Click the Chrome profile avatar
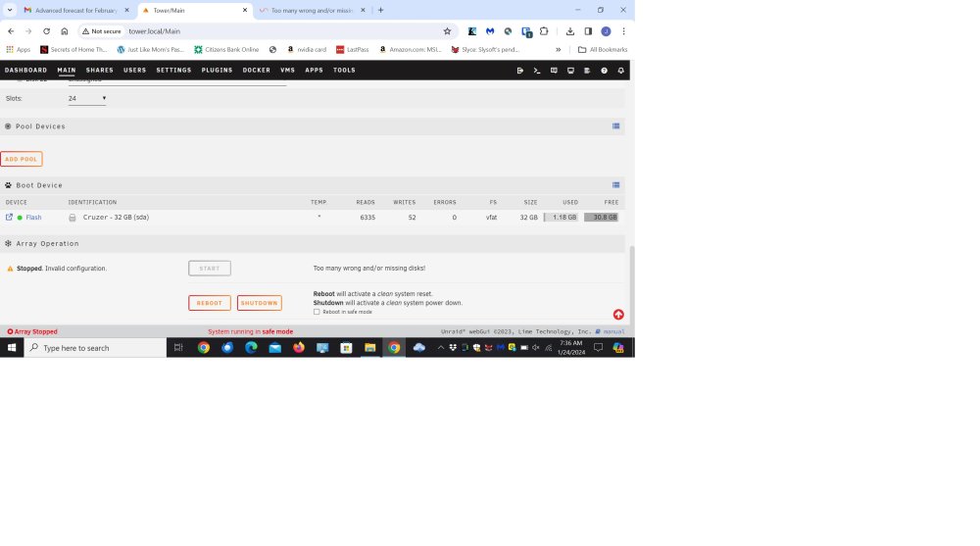The height and width of the screenshot is (546, 980). pos(606,31)
